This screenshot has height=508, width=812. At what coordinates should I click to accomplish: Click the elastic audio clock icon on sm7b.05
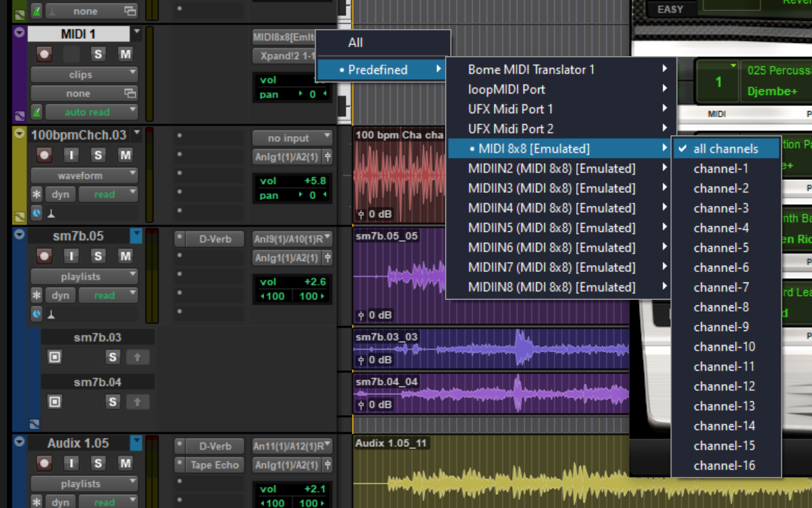[x=37, y=314]
